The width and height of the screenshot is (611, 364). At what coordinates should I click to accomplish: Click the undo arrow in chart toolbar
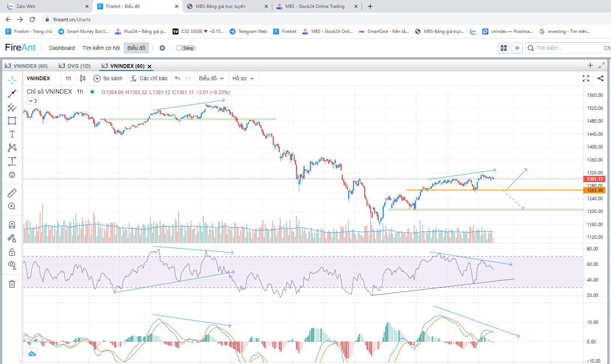[x=178, y=78]
